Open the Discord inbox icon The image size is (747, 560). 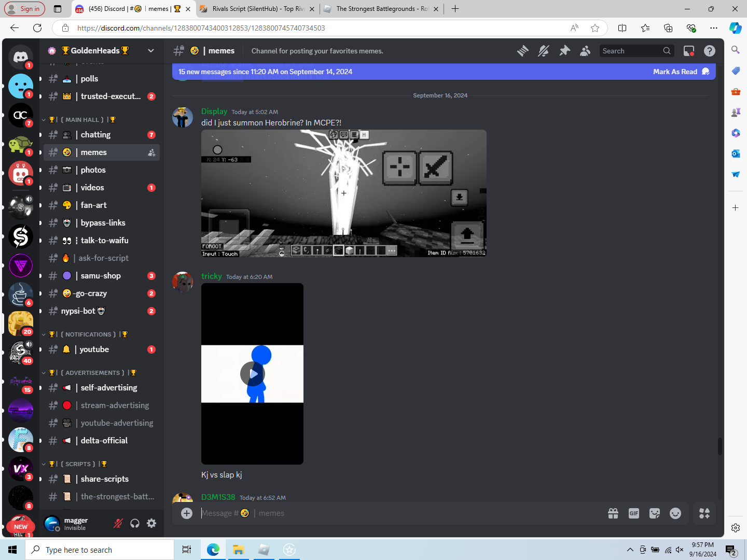(x=689, y=51)
